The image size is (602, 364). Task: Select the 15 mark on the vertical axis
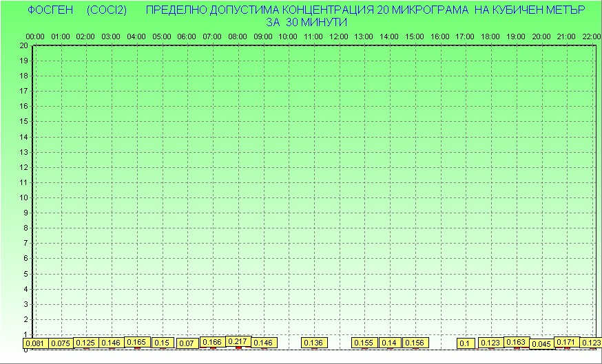point(23,122)
